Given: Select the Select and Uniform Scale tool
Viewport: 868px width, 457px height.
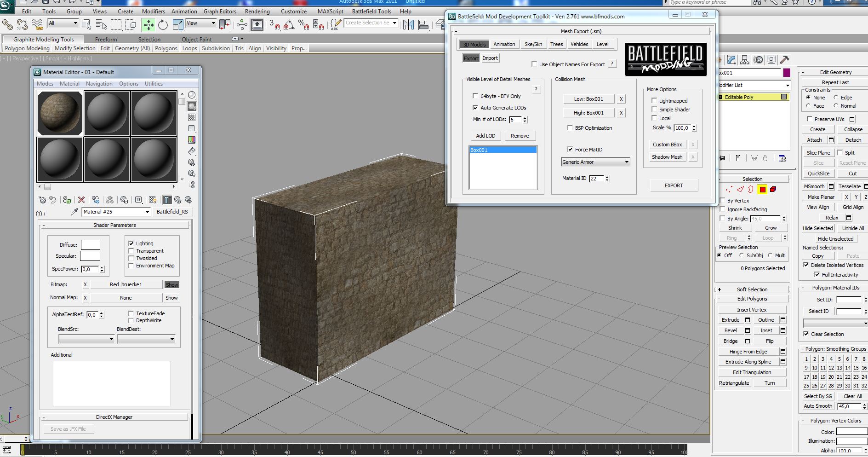Looking at the screenshot, I should [x=178, y=25].
